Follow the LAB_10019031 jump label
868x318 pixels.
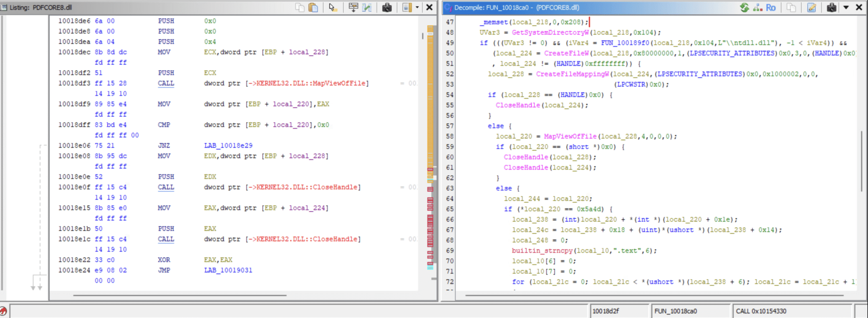(228, 270)
